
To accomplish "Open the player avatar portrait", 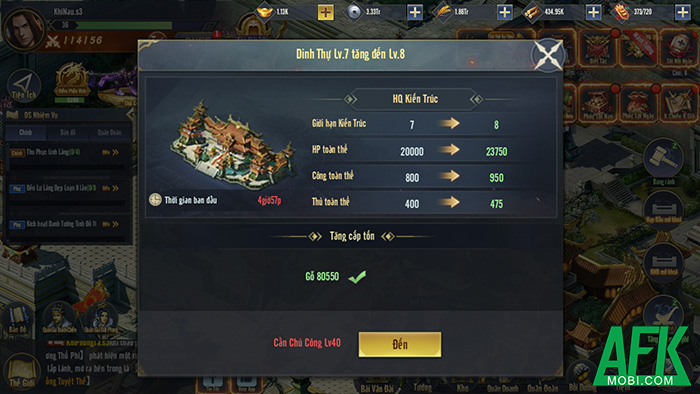I will tap(22, 27).
